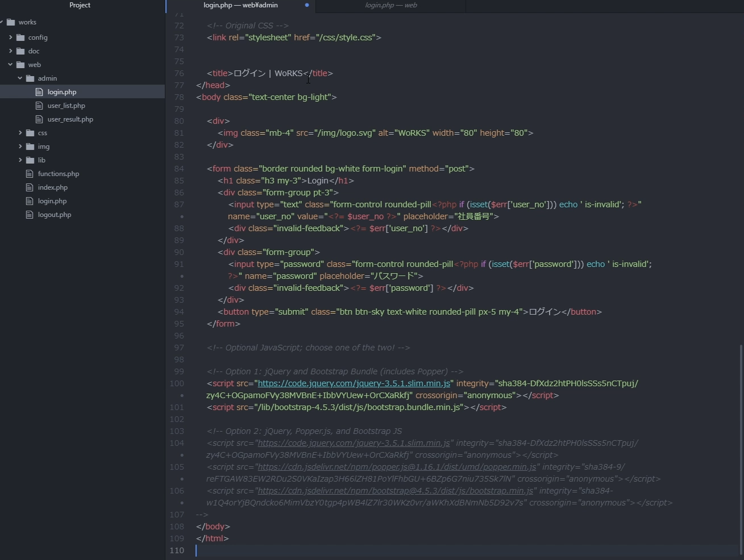Image resolution: width=744 pixels, height=560 pixels.
Task: Click file icon beside user_result.php
Action: 39,119
